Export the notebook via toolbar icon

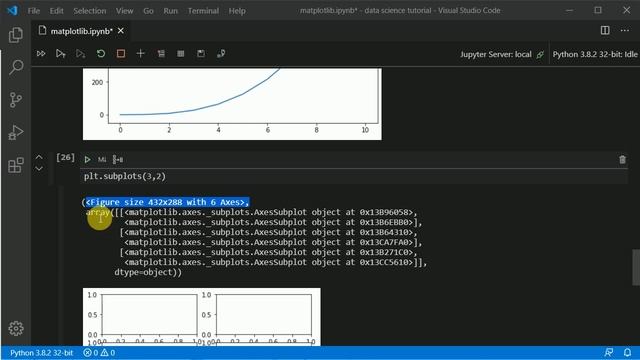221,53
